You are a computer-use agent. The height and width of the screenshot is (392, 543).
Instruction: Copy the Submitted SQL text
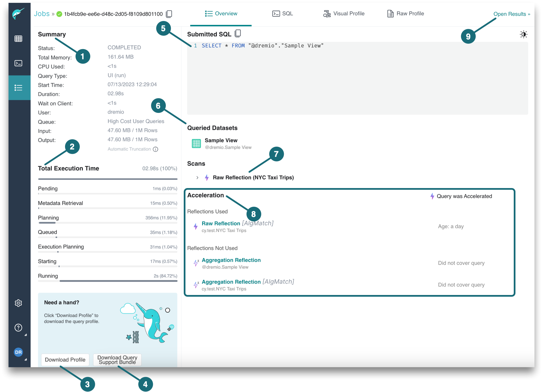[237, 33]
